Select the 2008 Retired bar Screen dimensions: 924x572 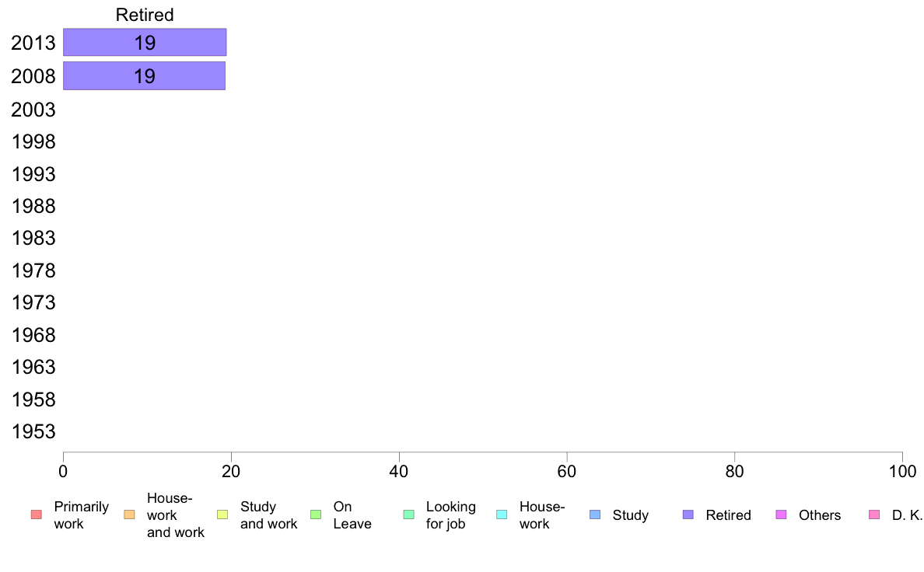145,76
